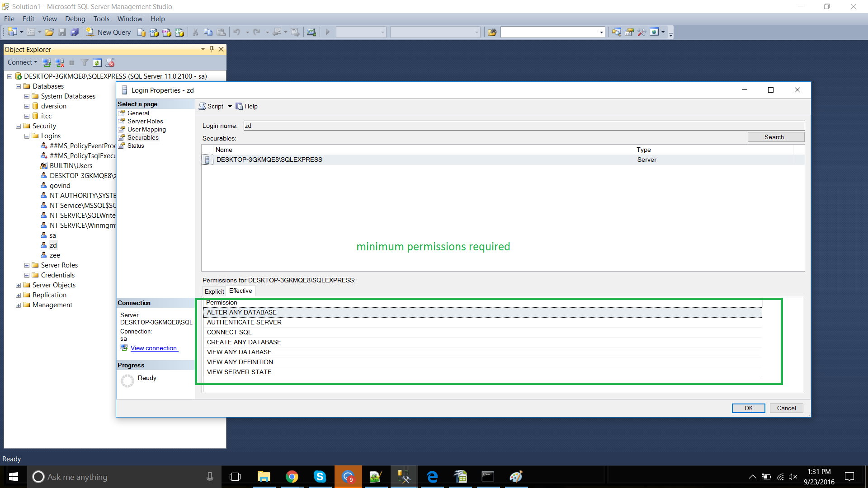Click the Script icon in dialog

[203, 106]
